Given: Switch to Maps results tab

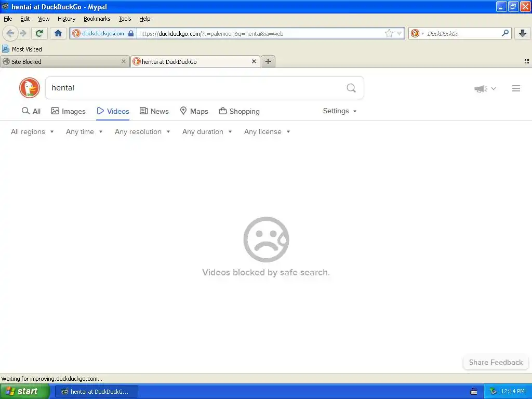Looking at the screenshot, I should point(194,111).
